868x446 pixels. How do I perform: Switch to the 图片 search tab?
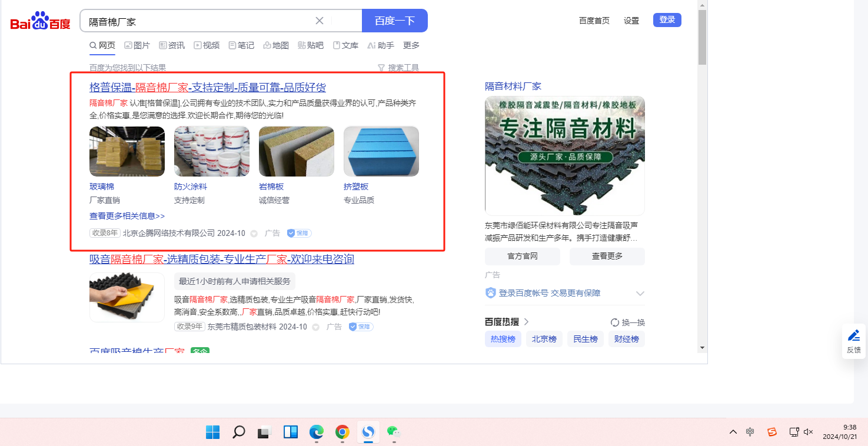[x=137, y=45]
